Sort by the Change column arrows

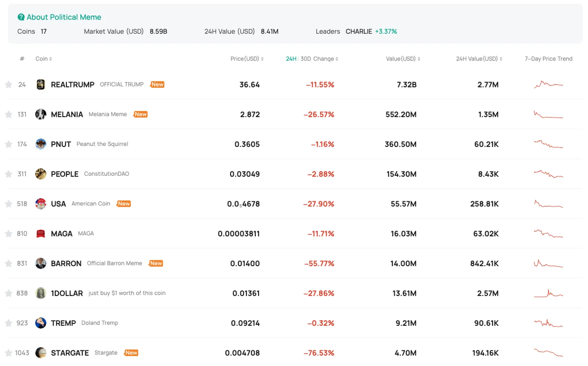point(337,59)
